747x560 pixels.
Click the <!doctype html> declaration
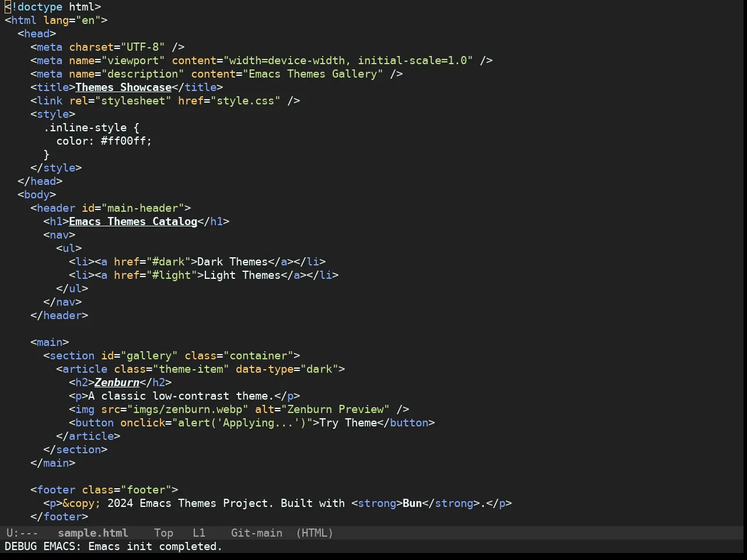pos(53,7)
